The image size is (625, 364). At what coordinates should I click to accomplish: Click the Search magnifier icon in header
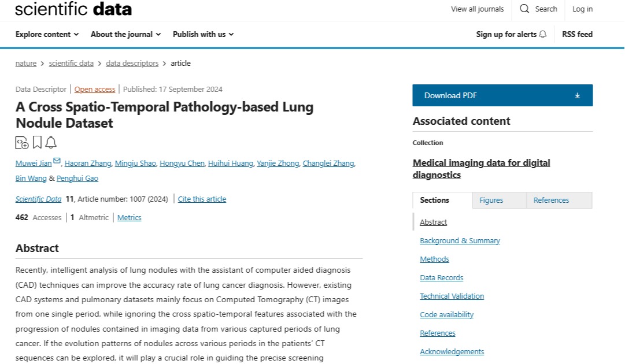click(524, 9)
